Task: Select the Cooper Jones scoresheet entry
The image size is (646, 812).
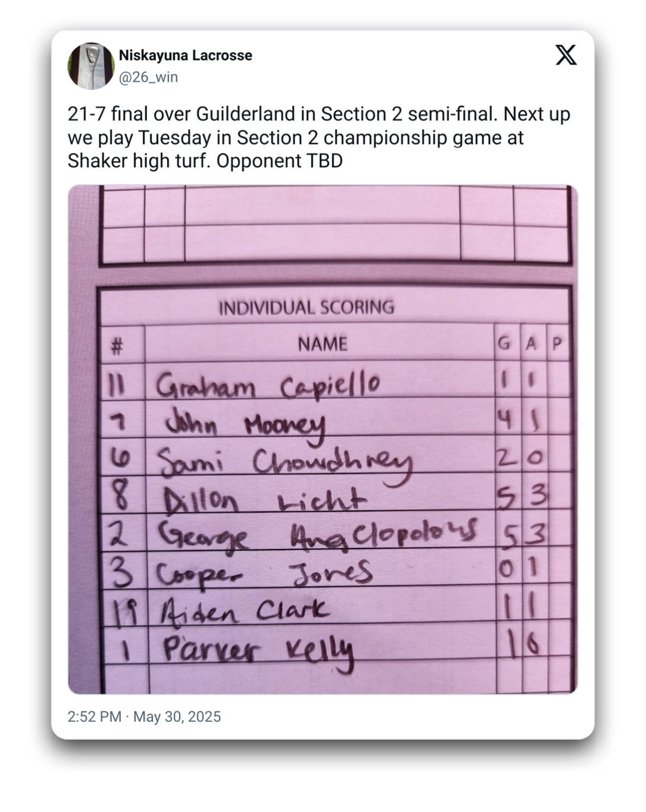Action: (x=264, y=574)
